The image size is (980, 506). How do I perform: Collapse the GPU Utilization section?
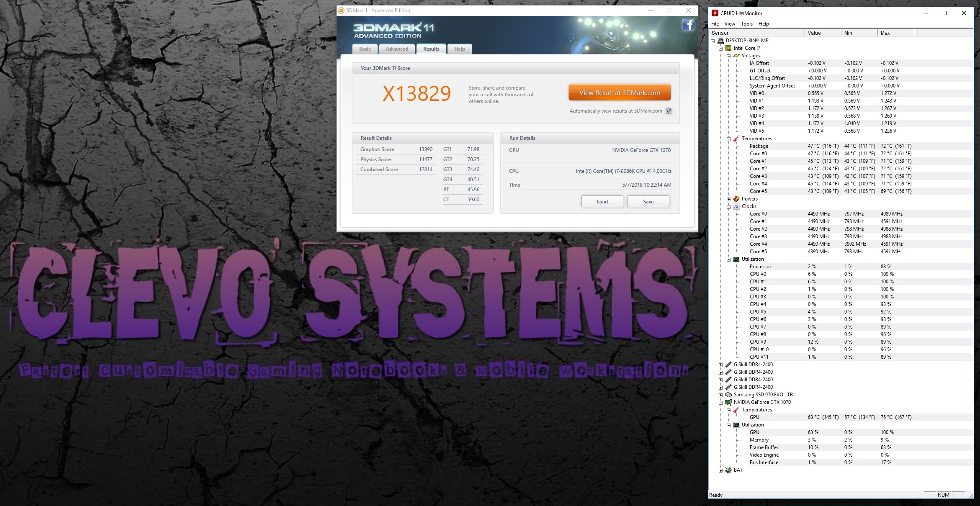[x=729, y=425]
